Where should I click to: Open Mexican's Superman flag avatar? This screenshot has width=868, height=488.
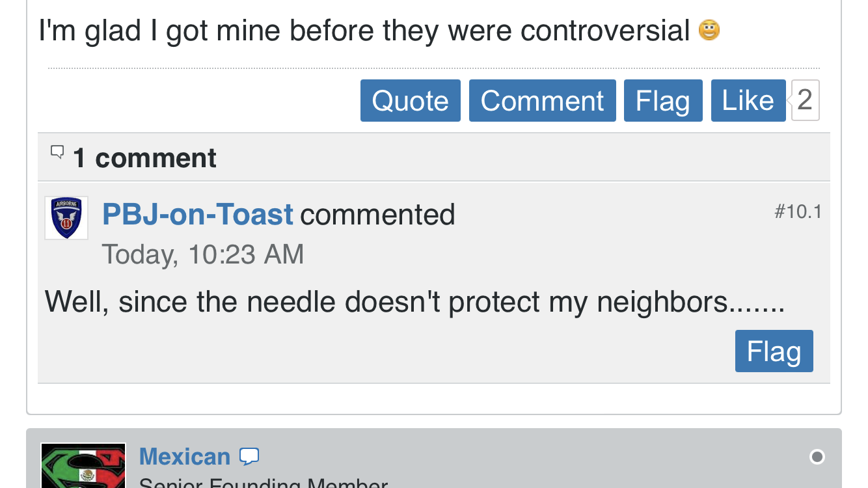coord(83,466)
